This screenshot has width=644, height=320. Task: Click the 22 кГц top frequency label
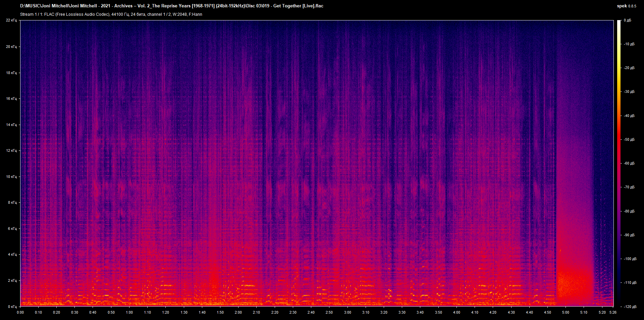11,20
